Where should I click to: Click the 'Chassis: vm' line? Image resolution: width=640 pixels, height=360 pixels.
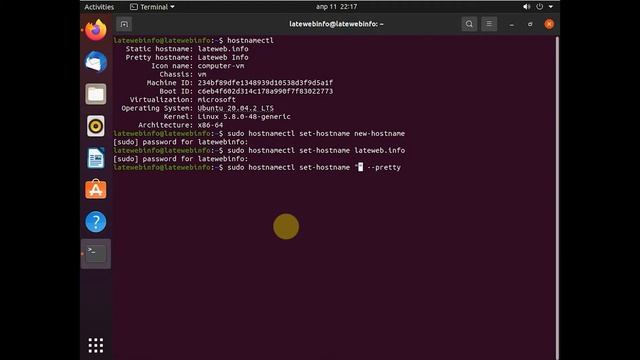click(x=183, y=74)
